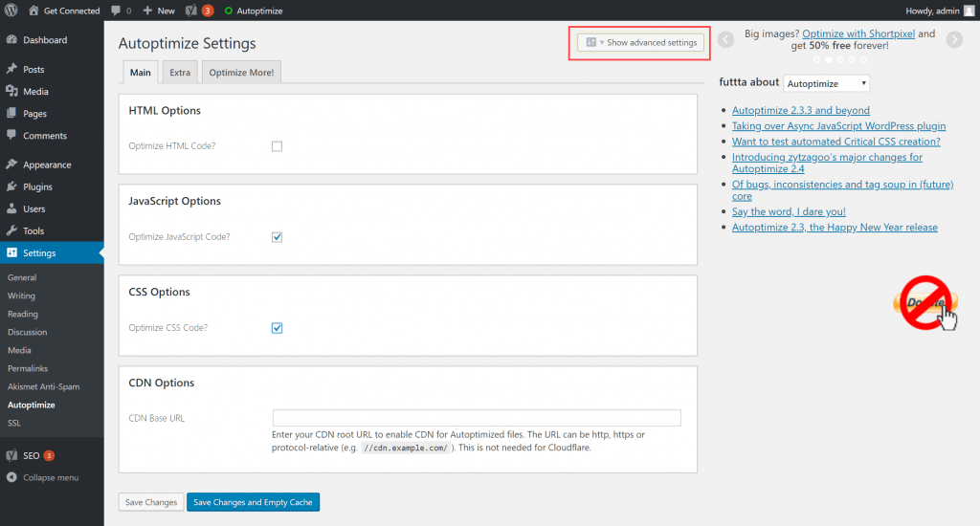Click the WordPress logo in admin bar
The image size is (980, 526).
pyautogui.click(x=11, y=11)
